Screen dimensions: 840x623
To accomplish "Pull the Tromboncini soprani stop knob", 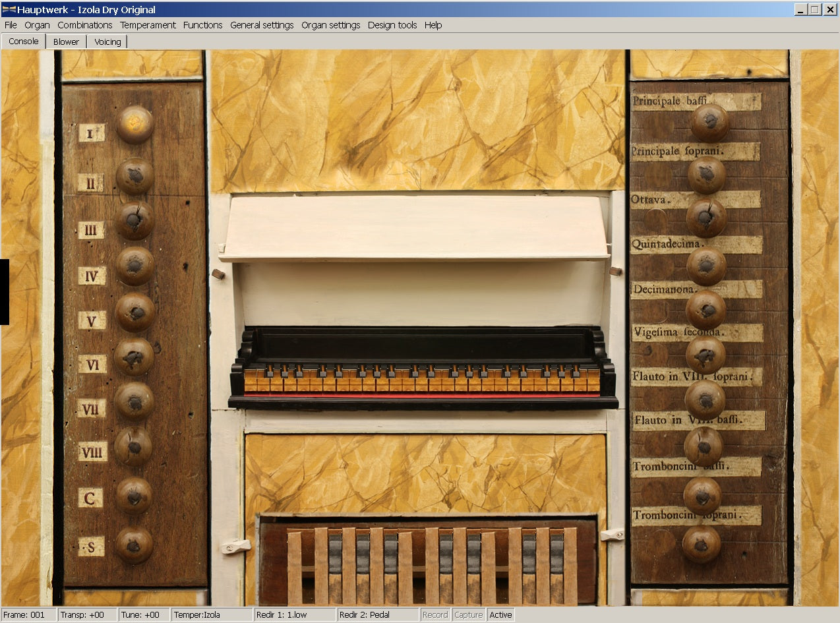I will (x=702, y=544).
